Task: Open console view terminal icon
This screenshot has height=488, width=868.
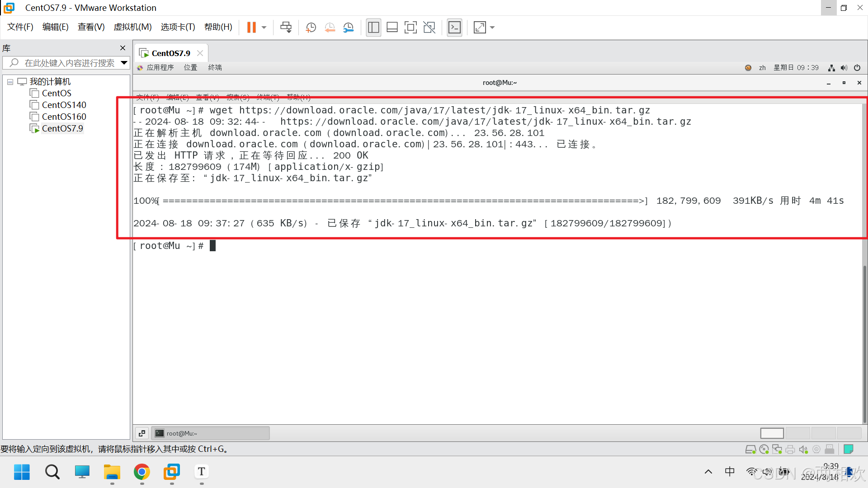Action: click(x=454, y=28)
